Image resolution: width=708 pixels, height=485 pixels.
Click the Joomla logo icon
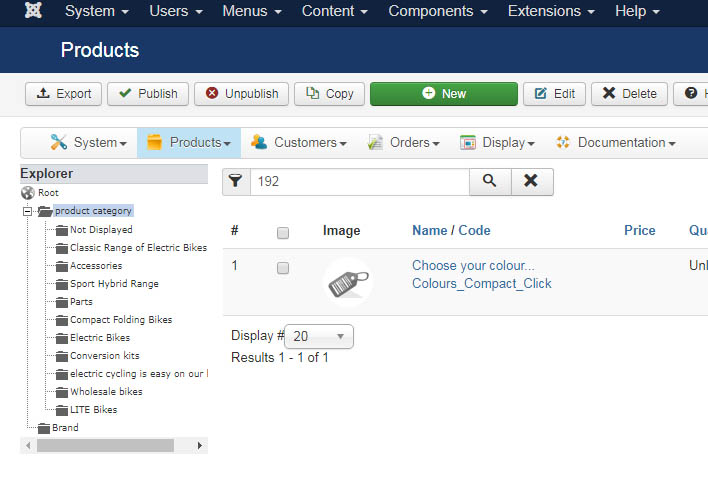(33, 12)
